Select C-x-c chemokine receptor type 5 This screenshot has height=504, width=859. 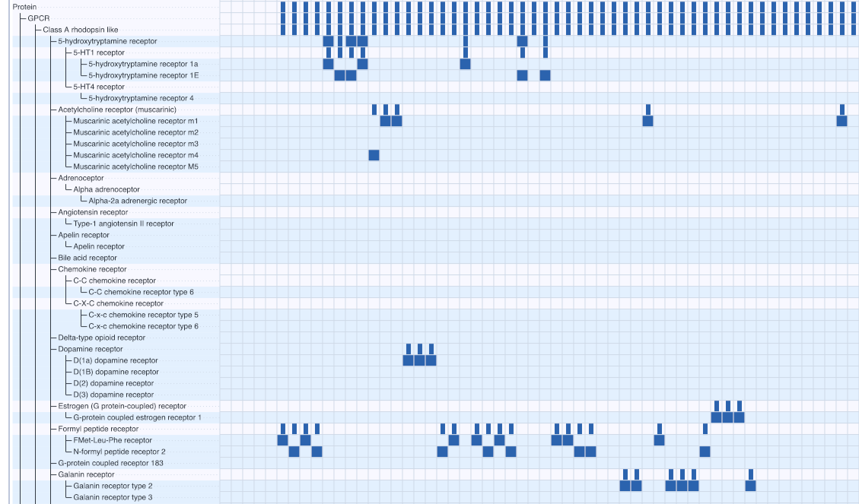pos(143,315)
